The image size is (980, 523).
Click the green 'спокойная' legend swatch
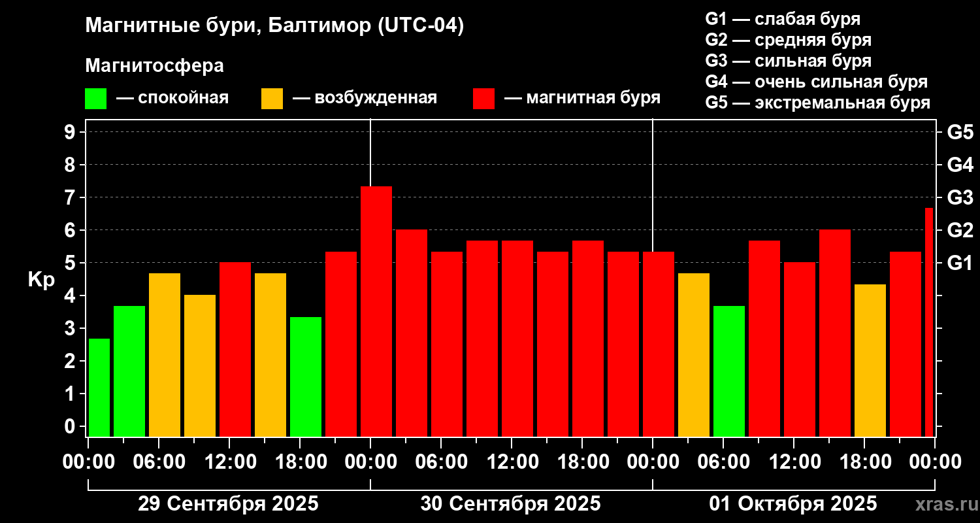coord(95,99)
